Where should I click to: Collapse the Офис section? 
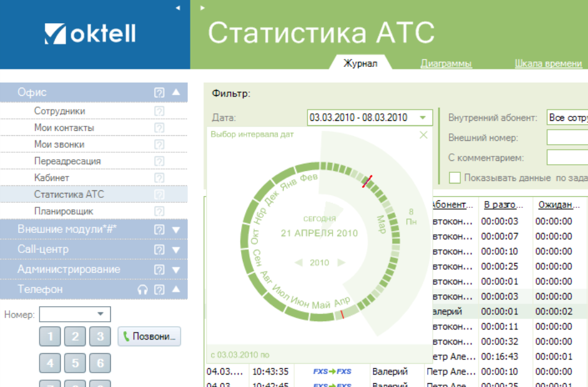coord(176,93)
